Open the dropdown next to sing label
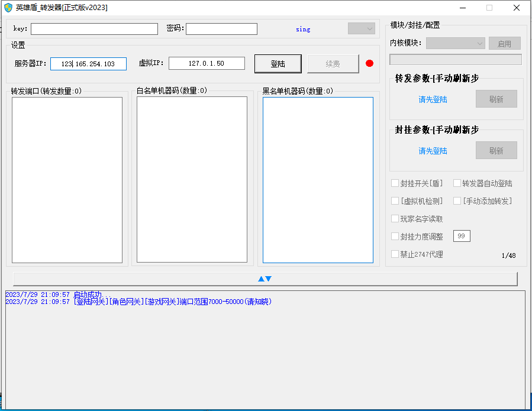532x411 pixels. point(361,29)
